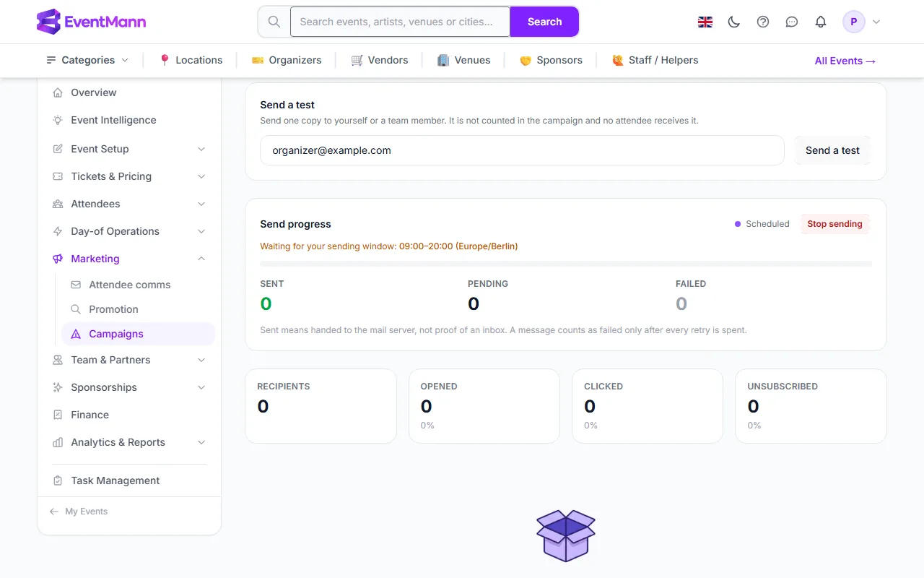
Task: Collapse the Marketing section
Action: (129, 259)
